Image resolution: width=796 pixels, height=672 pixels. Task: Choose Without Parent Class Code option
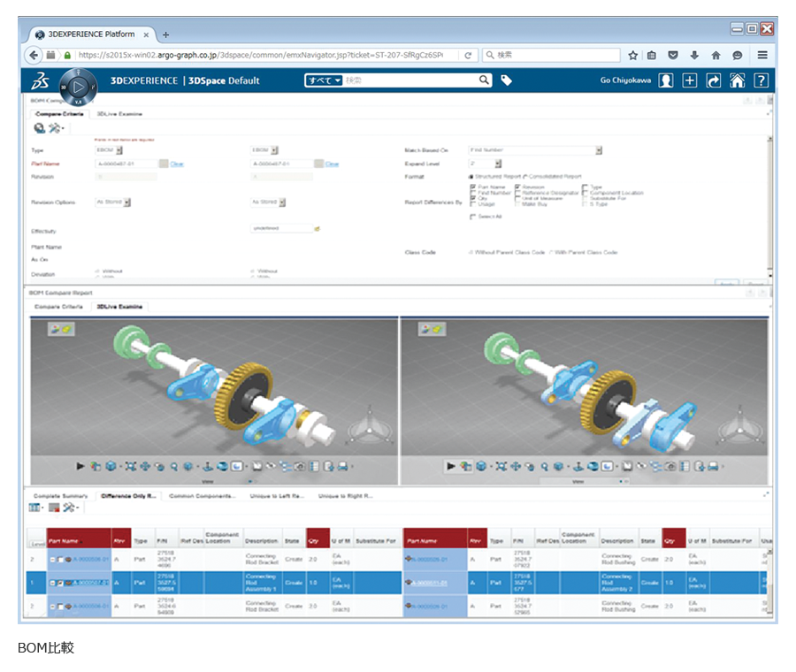[471, 252]
